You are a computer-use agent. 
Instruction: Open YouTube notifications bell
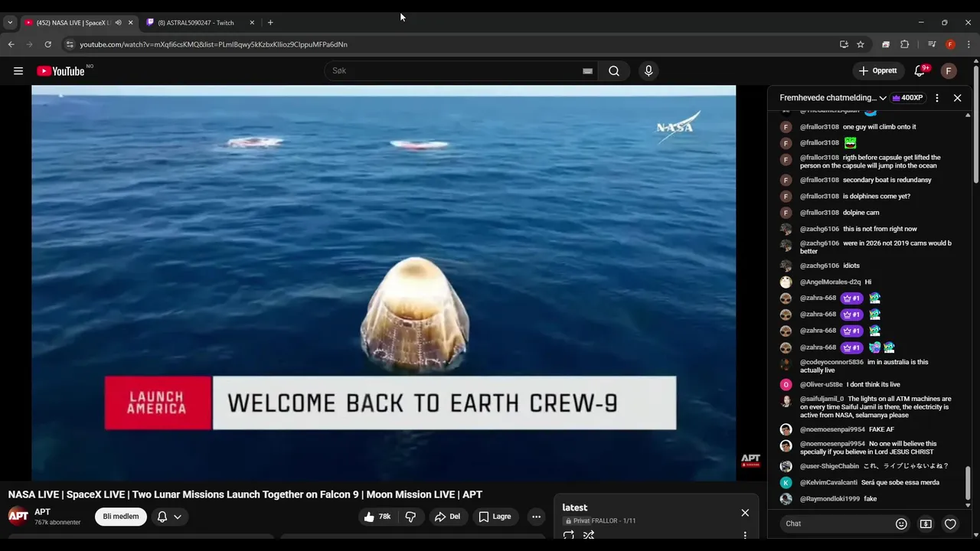coord(920,71)
